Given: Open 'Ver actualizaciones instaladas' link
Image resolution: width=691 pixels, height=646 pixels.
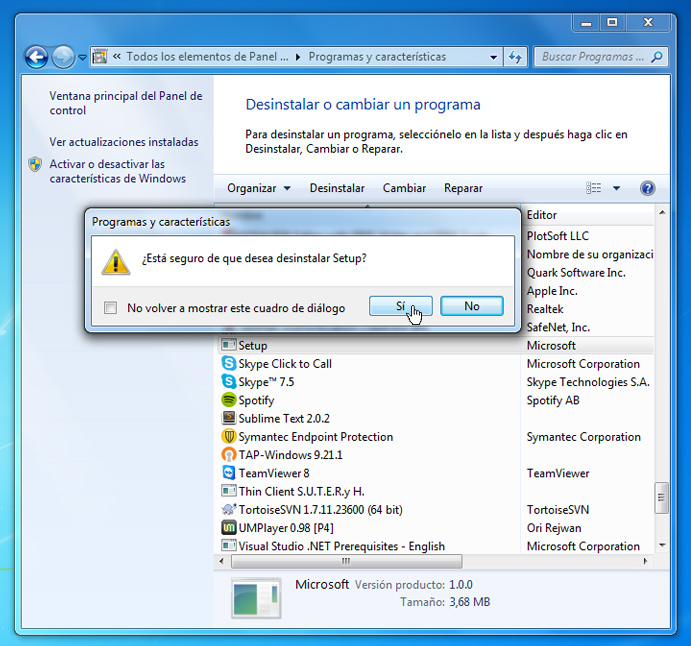Looking at the screenshot, I should (x=124, y=142).
